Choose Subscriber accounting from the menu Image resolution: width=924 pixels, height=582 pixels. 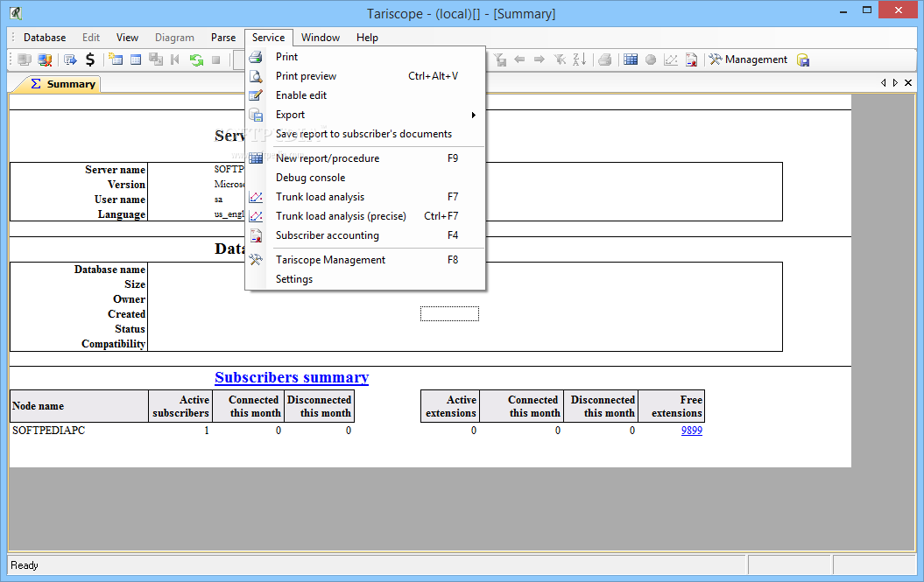click(365, 235)
